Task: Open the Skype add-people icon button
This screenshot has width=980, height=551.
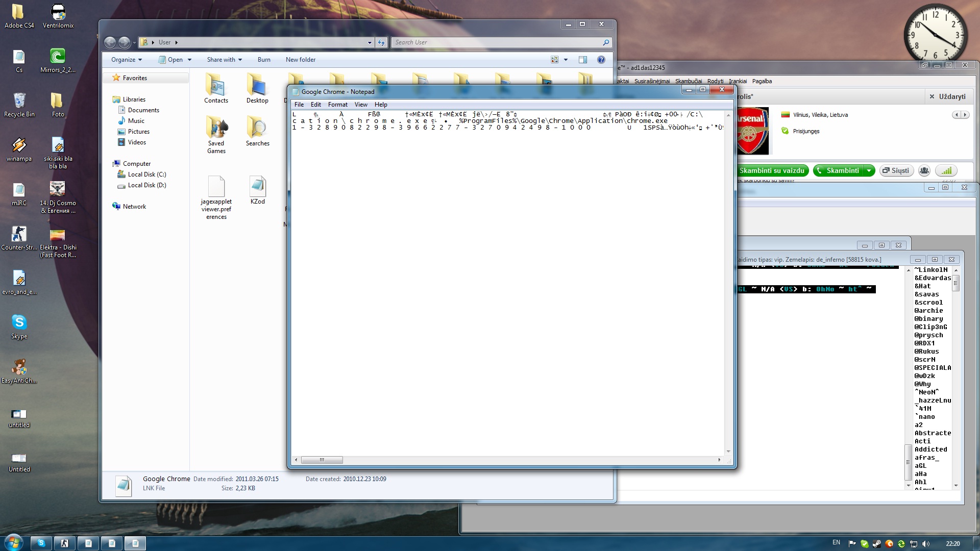Action: point(924,170)
